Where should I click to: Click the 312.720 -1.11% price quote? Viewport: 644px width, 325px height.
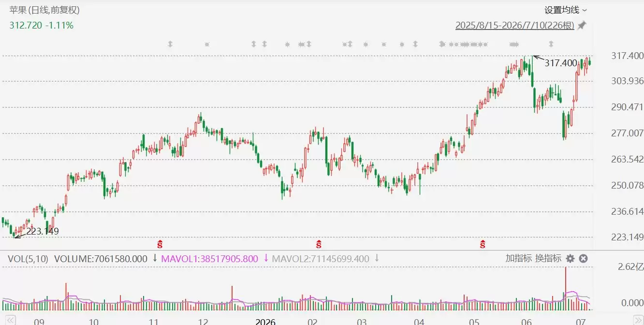(x=42, y=25)
